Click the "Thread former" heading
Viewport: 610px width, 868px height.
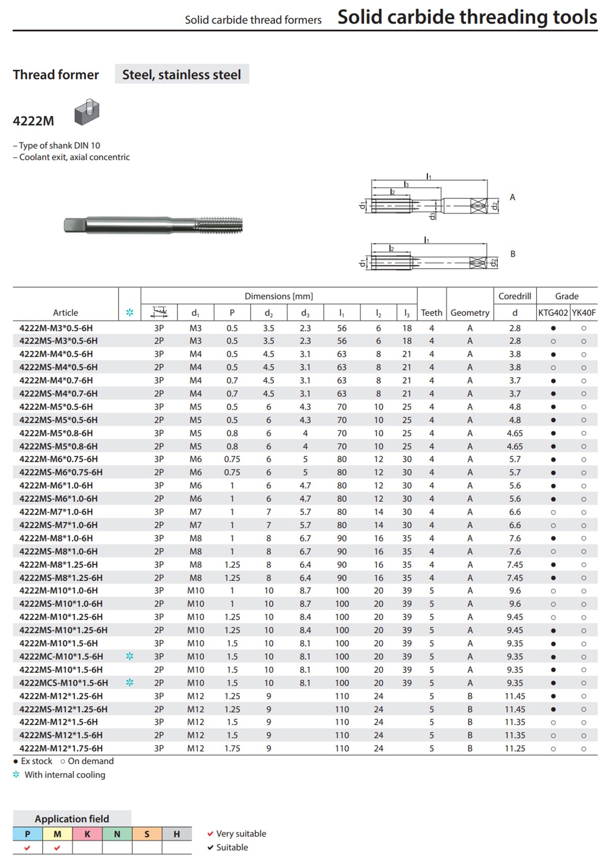click(56, 75)
